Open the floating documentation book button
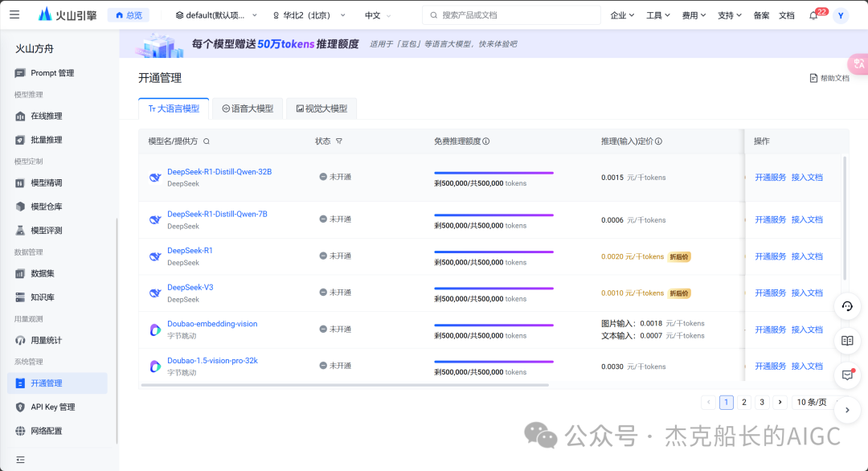The image size is (868, 471). pyautogui.click(x=847, y=341)
